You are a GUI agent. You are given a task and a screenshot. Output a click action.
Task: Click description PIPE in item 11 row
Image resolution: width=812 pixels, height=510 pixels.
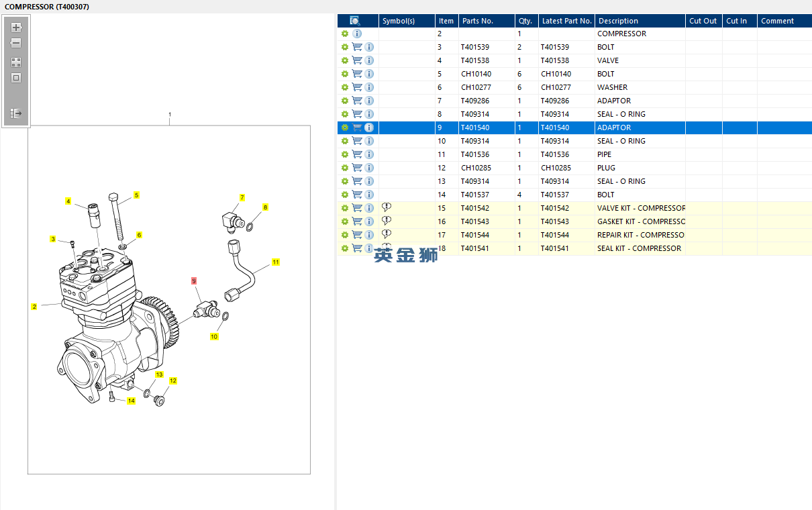605,154
